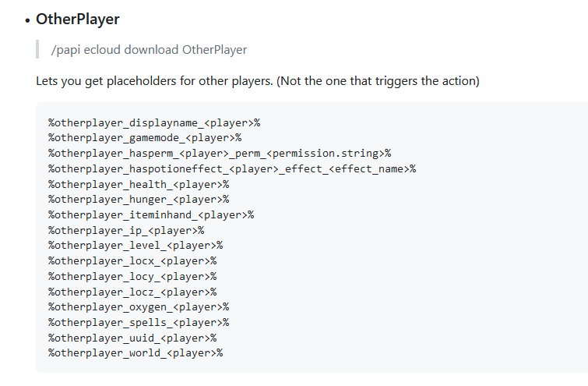Viewport: 588px width, 386px height.
Task: Click the %otherplayer_locx_<player>% placeholder
Action: point(132,260)
